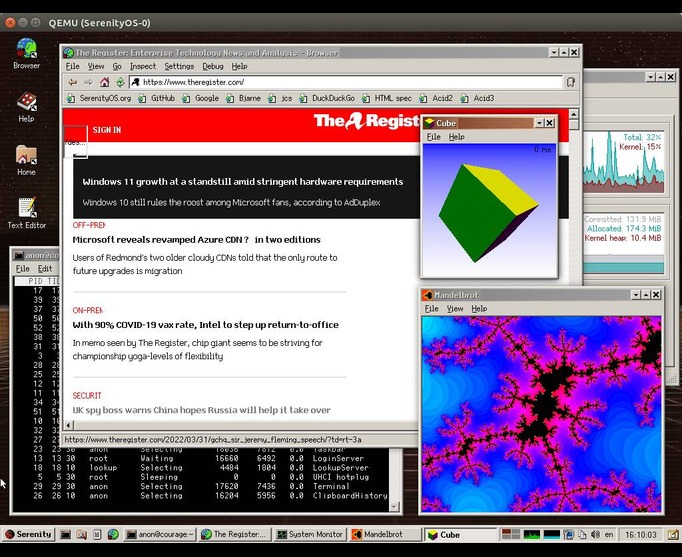Open the Serenity start menu
The width and height of the screenshot is (682, 557).
tap(28, 534)
